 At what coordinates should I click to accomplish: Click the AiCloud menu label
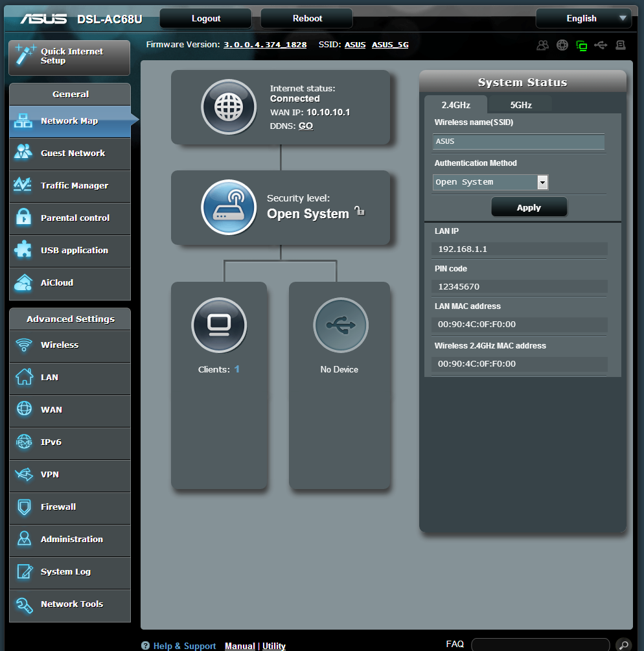(57, 282)
